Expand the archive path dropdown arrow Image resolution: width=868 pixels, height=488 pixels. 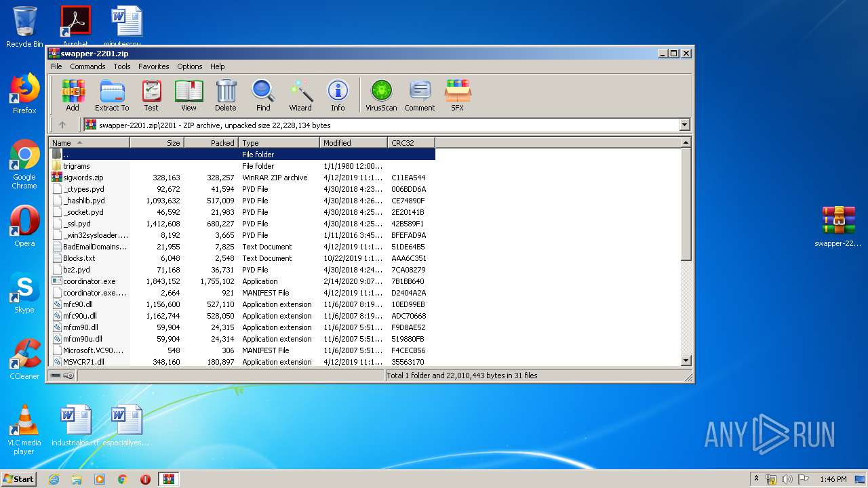(x=684, y=125)
